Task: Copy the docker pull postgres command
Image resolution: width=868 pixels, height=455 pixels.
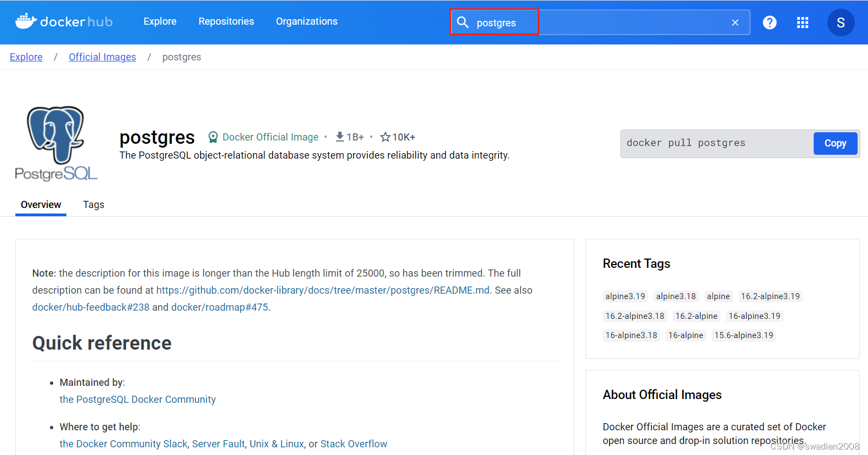Action: (835, 143)
